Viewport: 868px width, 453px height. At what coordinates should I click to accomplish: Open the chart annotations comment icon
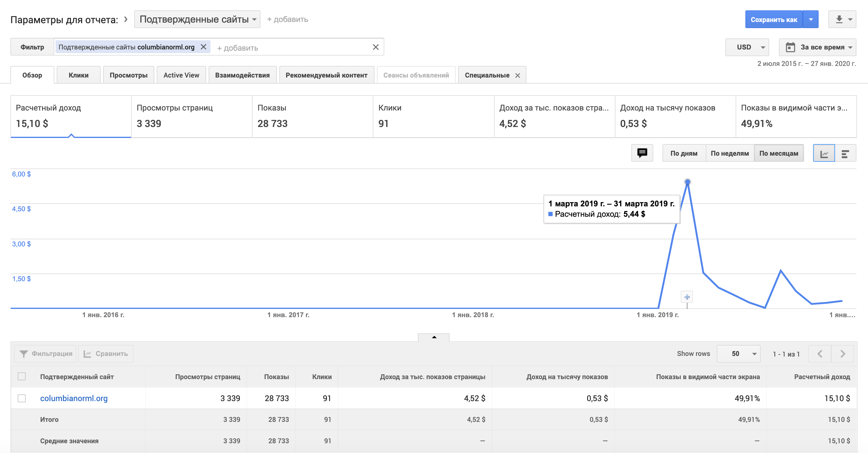click(x=642, y=153)
